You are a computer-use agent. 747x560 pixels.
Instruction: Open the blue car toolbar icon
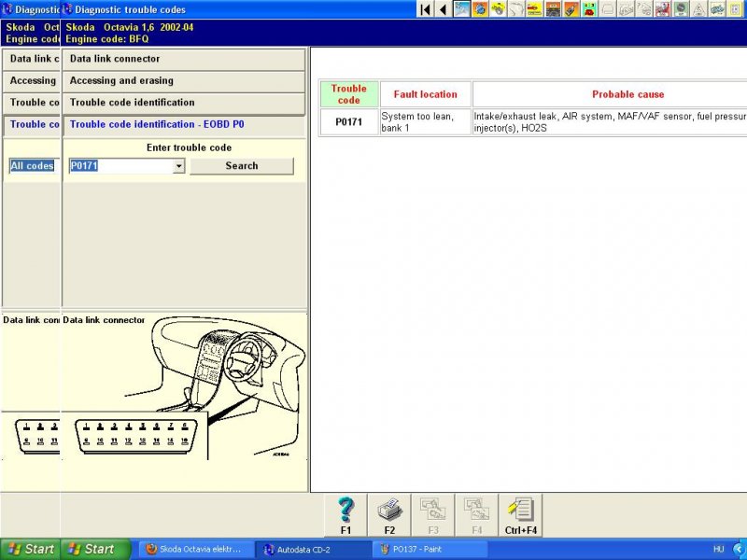tap(717, 9)
